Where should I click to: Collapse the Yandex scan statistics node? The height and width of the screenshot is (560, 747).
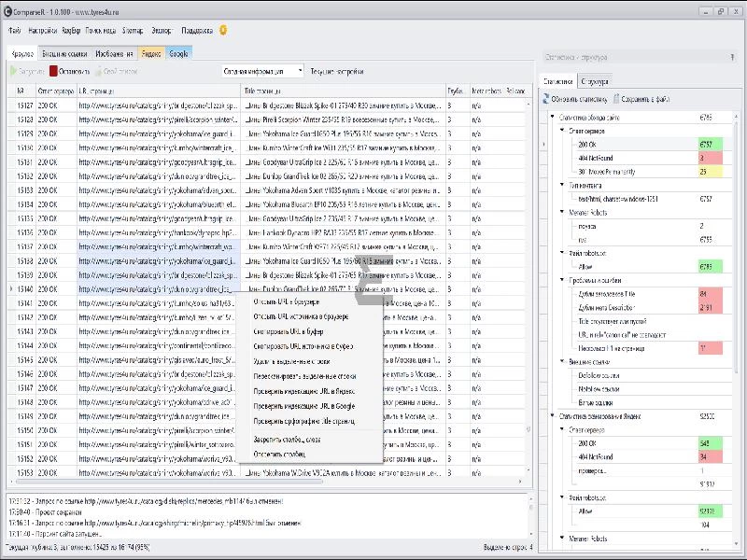tap(553, 415)
